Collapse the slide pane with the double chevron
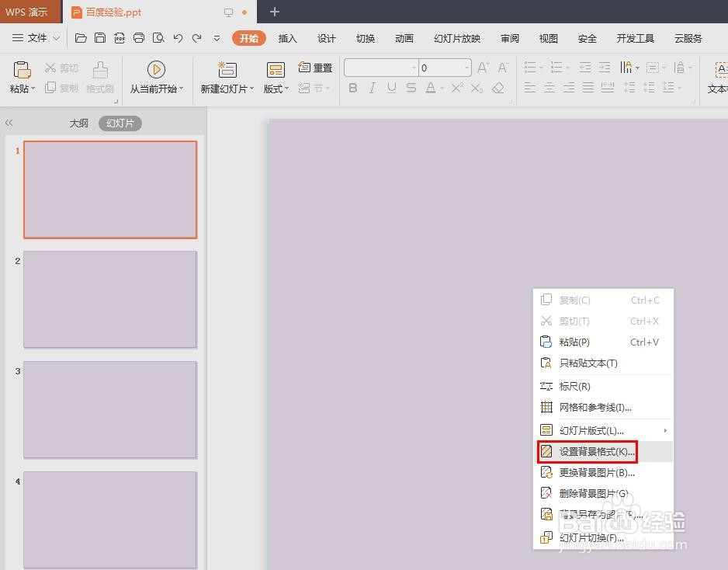This screenshot has width=728, height=570. 9,123
